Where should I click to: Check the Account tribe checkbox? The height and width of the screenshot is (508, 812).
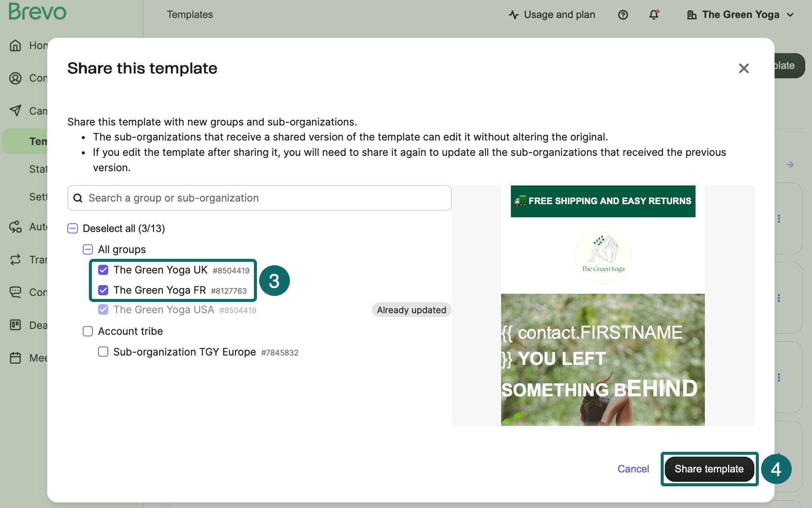pos(88,331)
